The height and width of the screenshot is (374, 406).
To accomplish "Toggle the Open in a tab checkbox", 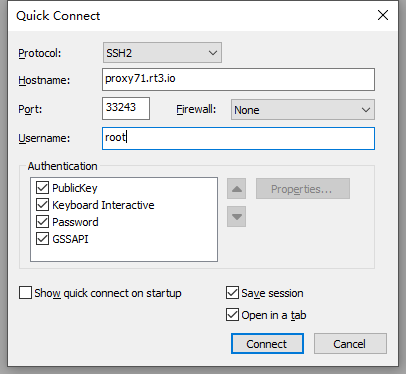I will coord(232,315).
